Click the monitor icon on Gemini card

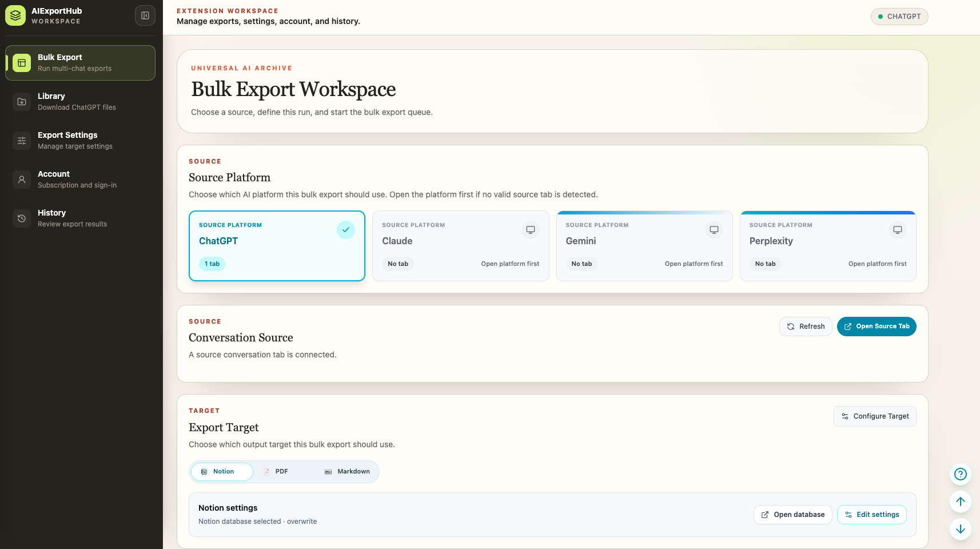click(714, 230)
